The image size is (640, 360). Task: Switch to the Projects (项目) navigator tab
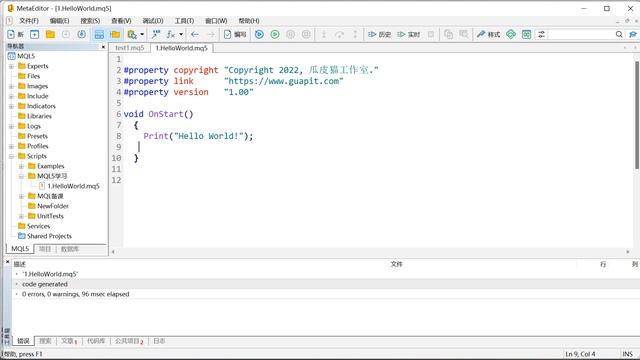pos(45,249)
